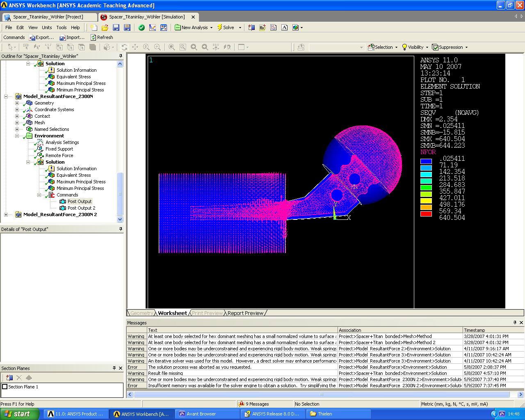
Task: Open the Visibility dropdown menu
Action: [x=427, y=47]
